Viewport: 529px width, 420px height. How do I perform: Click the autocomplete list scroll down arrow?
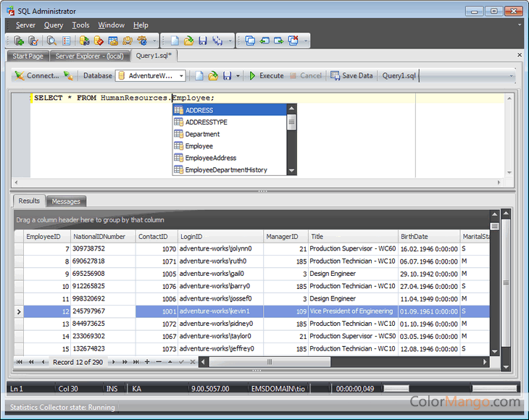tap(292, 171)
